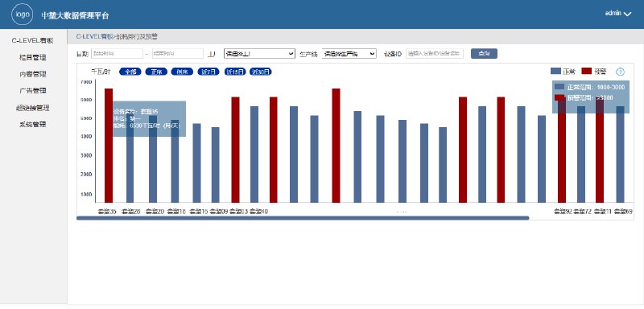Click the 中塑大数据管理平台 title
Viewport: 644px width, 309px height.
[x=75, y=15]
